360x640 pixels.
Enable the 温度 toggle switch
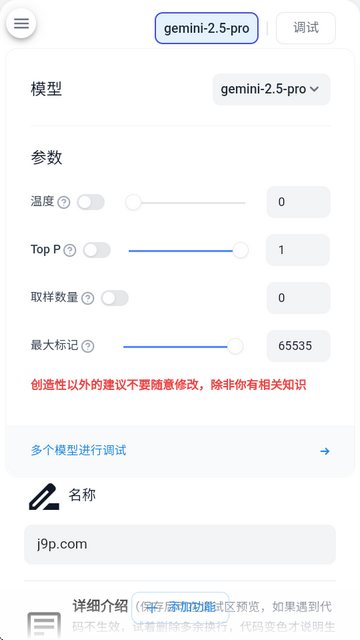click(91, 202)
